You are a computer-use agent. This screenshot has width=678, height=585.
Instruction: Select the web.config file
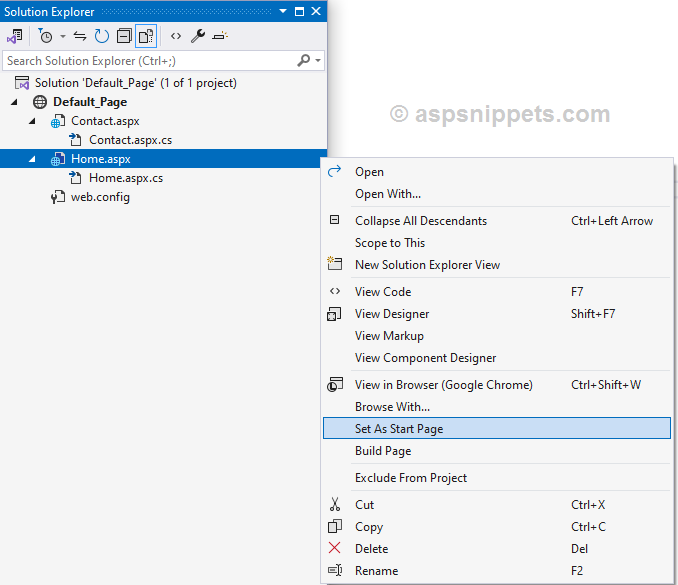coord(100,197)
